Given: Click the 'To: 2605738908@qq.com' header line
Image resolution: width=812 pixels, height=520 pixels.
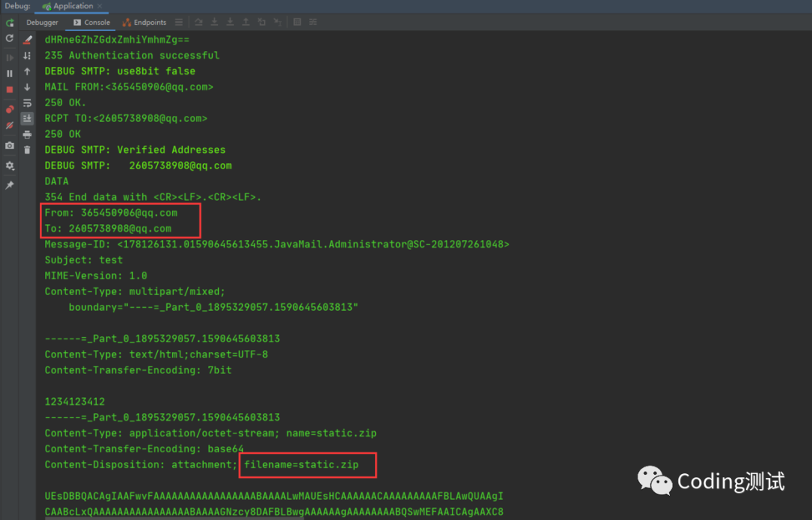Looking at the screenshot, I should (108, 229).
